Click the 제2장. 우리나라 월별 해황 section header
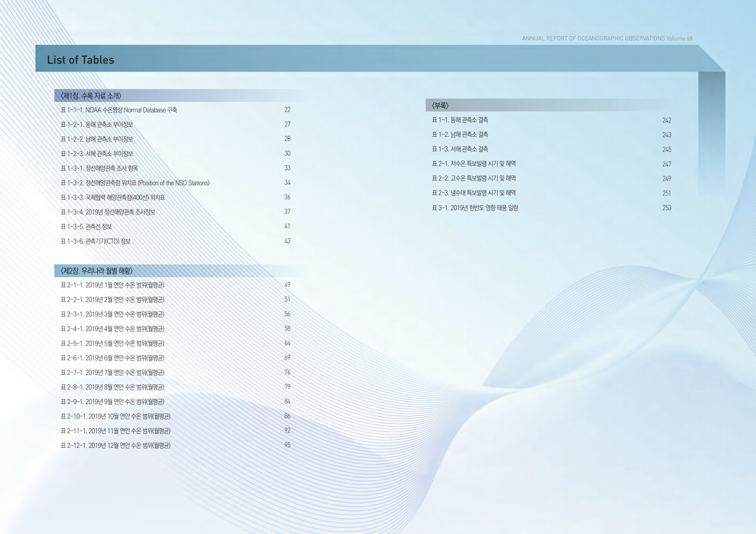Image resolution: width=756 pixels, height=534 pixels. [96, 271]
